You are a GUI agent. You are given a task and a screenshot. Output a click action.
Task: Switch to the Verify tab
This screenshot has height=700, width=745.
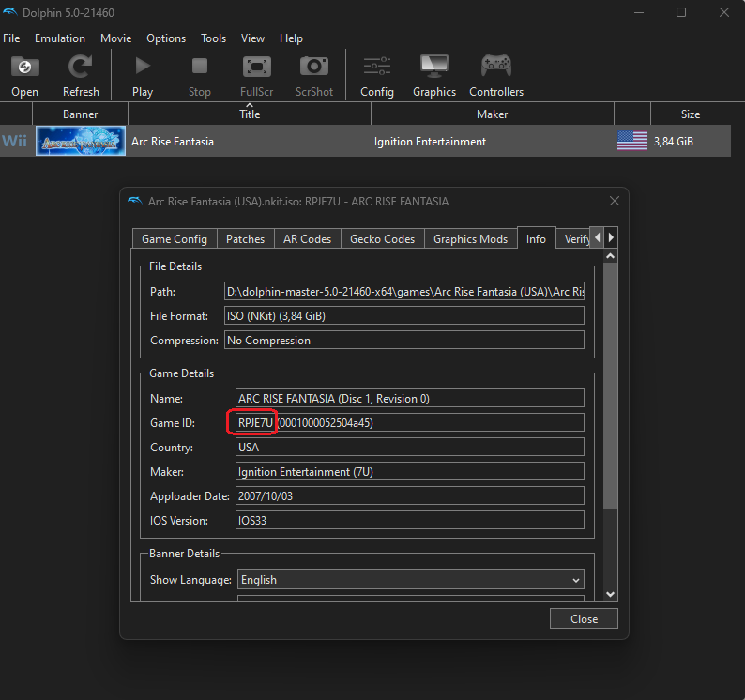[x=574, y=239]
